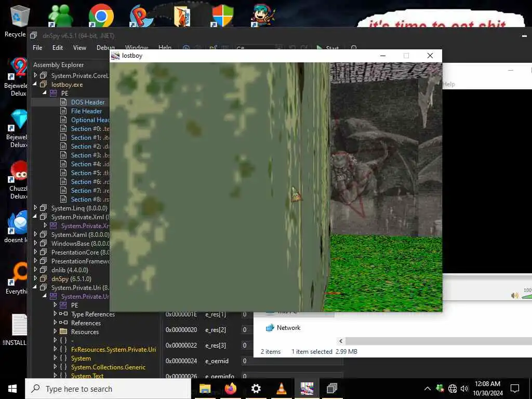This screenshot has height=399, width=532.
Task: Click the e_res[2] value field
Action: pyautogui.click(x=247, y=330)
